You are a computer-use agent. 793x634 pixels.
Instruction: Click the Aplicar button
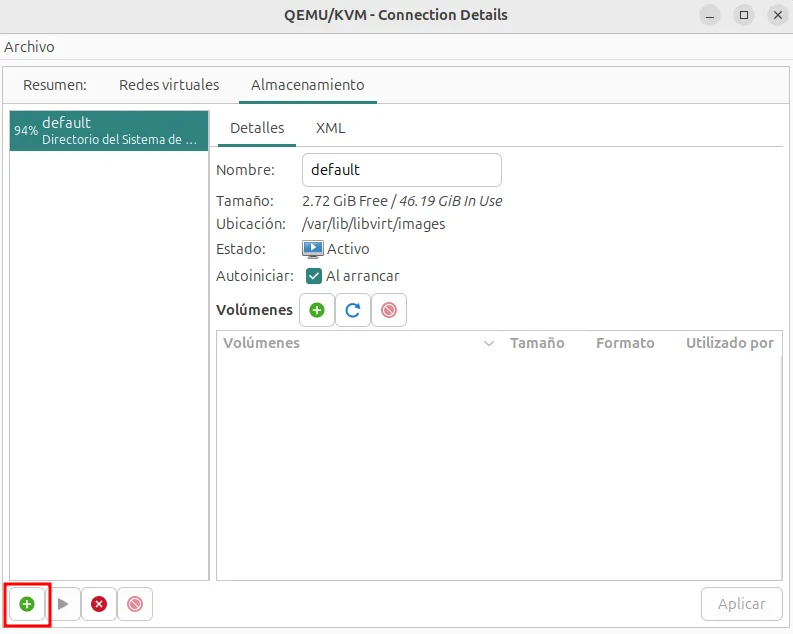coord(742,604)
